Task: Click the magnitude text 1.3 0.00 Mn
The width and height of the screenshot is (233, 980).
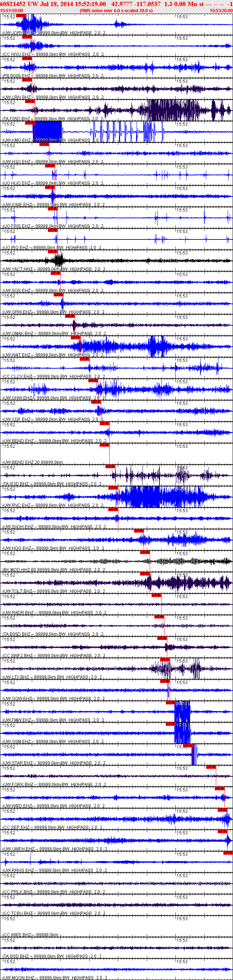Action: [x=181, y=4]
